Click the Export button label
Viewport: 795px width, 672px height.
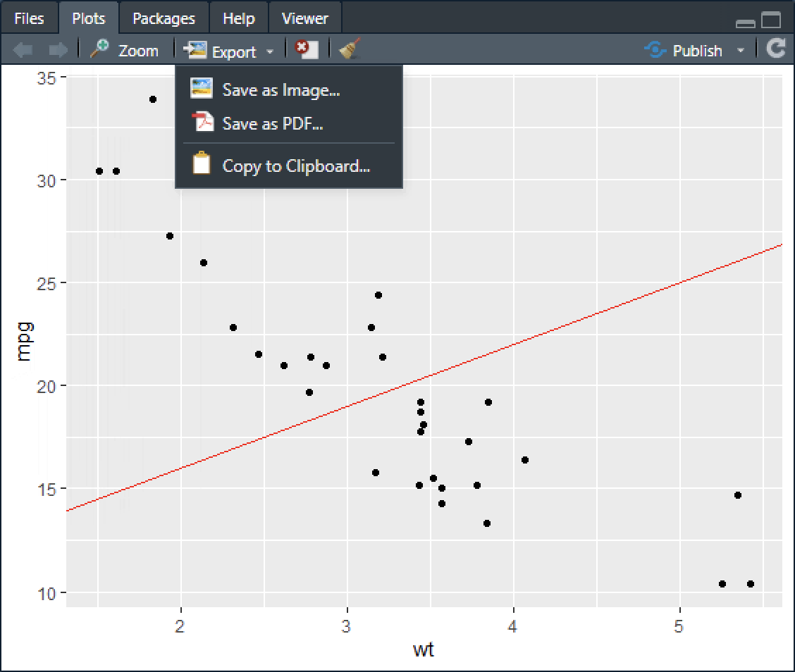point(234,51)
